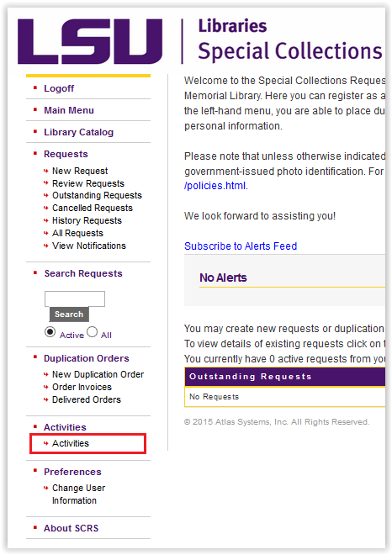Image resolution: width=392 pixels, height=555 pixels.
Task: Click the LSU logo
Action: click(x=90, y=41)
